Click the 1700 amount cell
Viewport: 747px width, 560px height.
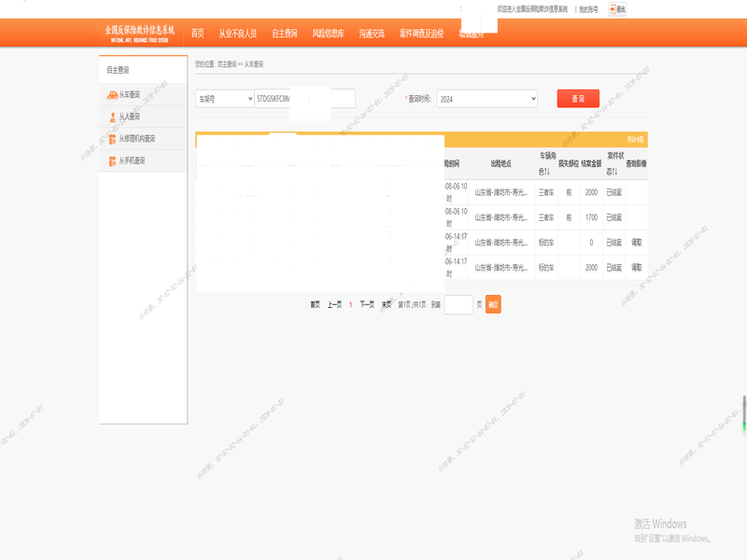point(591,217)
